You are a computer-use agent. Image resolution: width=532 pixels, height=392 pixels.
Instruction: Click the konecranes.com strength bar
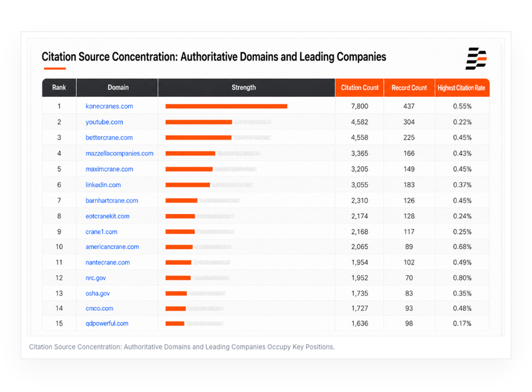(x=226, y=106)
